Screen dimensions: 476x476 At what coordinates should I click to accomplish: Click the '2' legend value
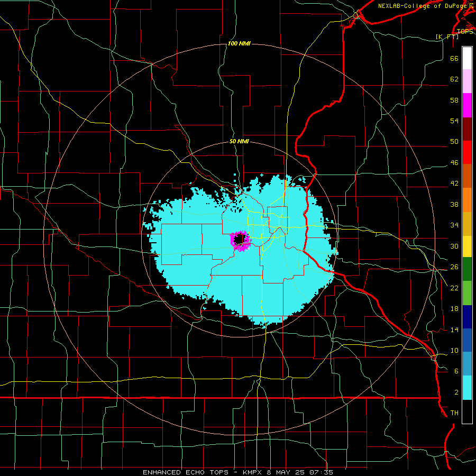(x=456, y=392)
